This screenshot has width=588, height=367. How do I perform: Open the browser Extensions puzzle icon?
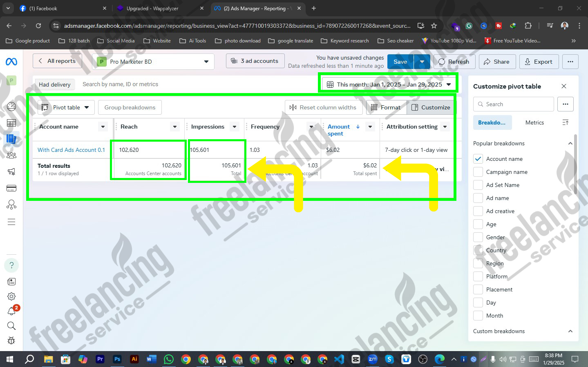point(528,26)
